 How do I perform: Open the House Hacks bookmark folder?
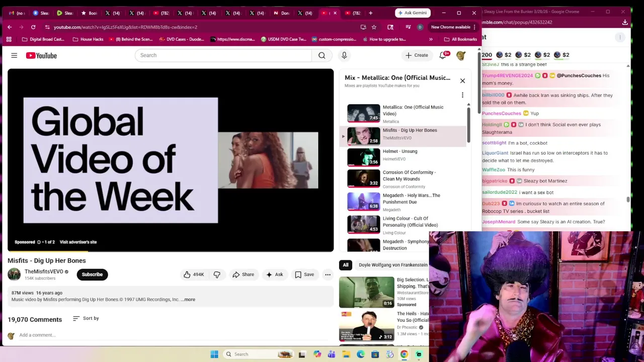click(x=88, y=39)
